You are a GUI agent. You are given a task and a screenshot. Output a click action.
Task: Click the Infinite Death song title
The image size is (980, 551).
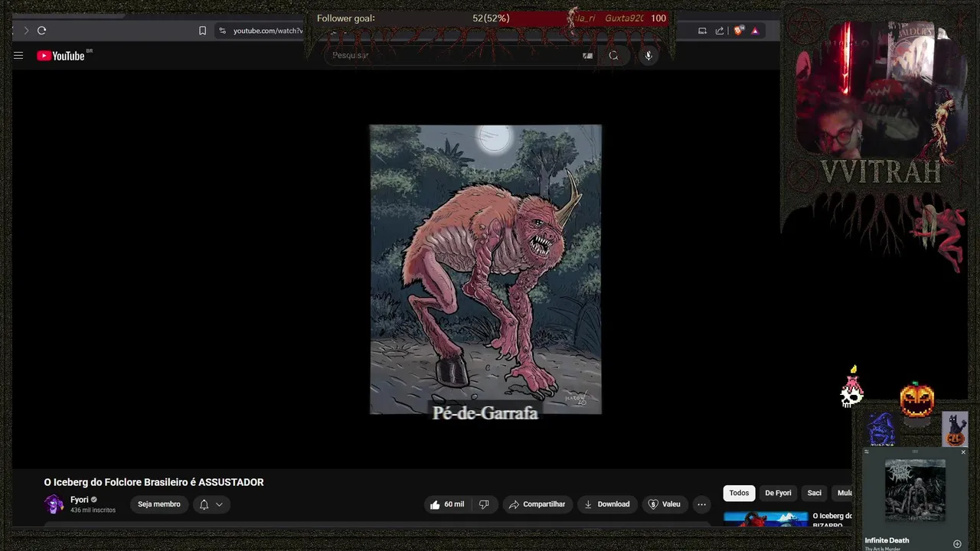[x=887, y=540]
